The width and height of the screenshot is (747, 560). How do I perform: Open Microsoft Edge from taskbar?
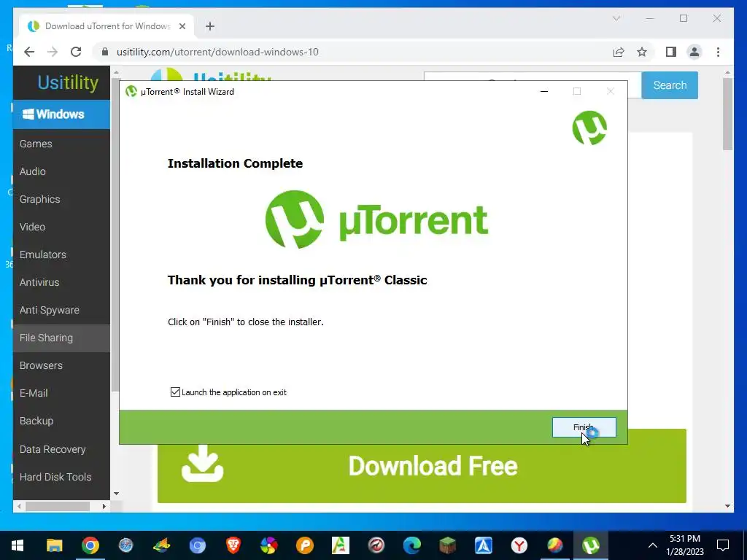411,545
